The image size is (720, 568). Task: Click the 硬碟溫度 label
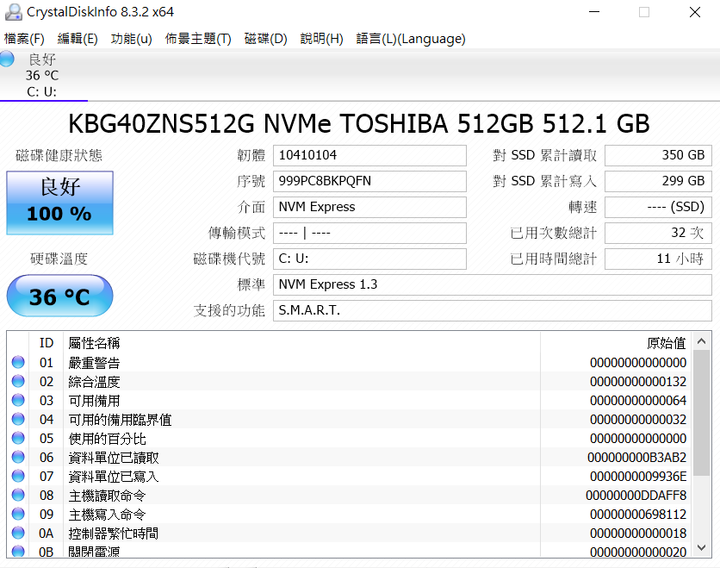pyautogui.click(x=59, y=259)
